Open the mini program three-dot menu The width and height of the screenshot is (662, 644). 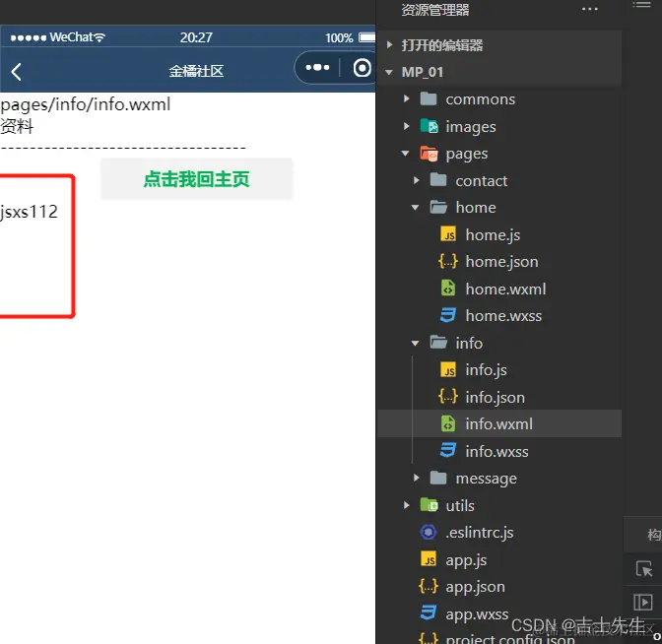pos(317,68)
